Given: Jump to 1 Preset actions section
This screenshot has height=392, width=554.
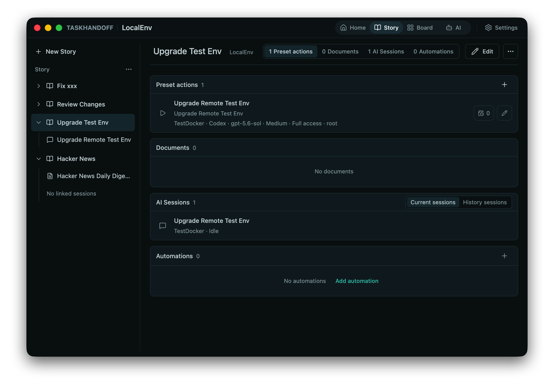Looking at the screenshot, I should [290, 51].
